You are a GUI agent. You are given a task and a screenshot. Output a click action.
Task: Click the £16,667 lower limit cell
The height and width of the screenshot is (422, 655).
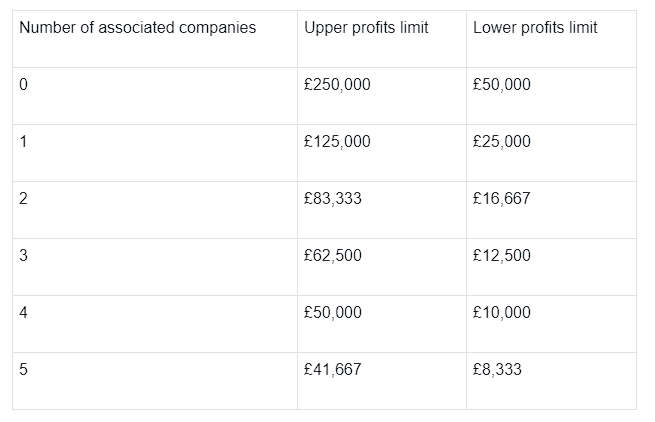(x=502, y=198)
